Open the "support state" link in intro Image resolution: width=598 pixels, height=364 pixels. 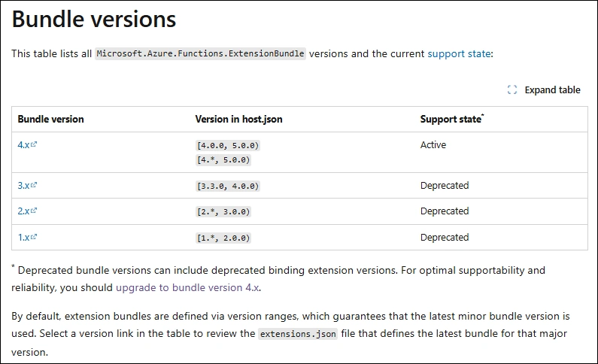click(x=459, y=54)
